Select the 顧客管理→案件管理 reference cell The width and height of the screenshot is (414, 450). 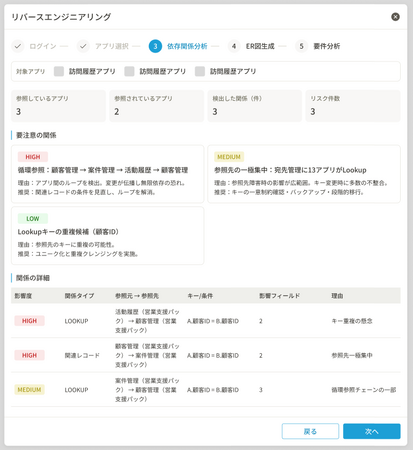147,355
